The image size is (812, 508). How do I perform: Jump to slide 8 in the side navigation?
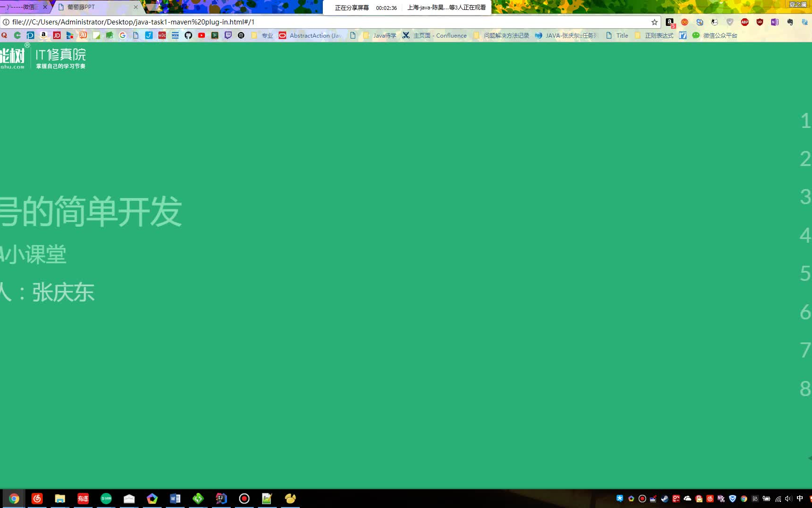click(805, 389)
